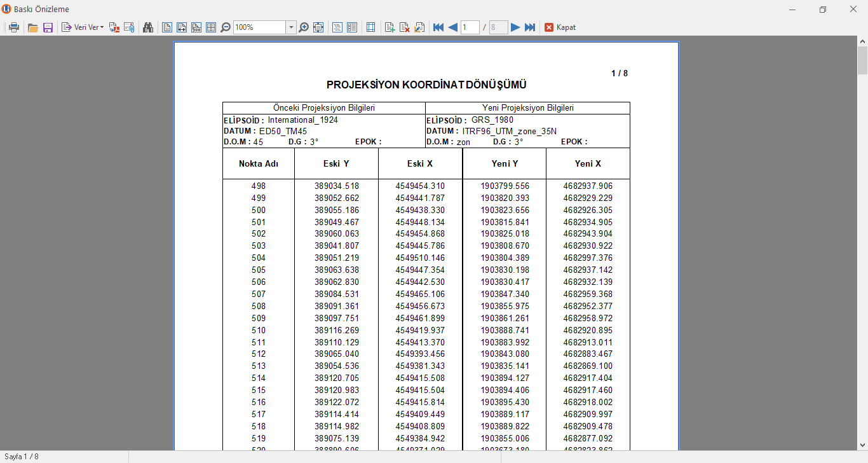This screenshot has width=868, height=463.
Task: Click the Yeni Y column header
Action: pyautogui.click(x=505, y=163)
